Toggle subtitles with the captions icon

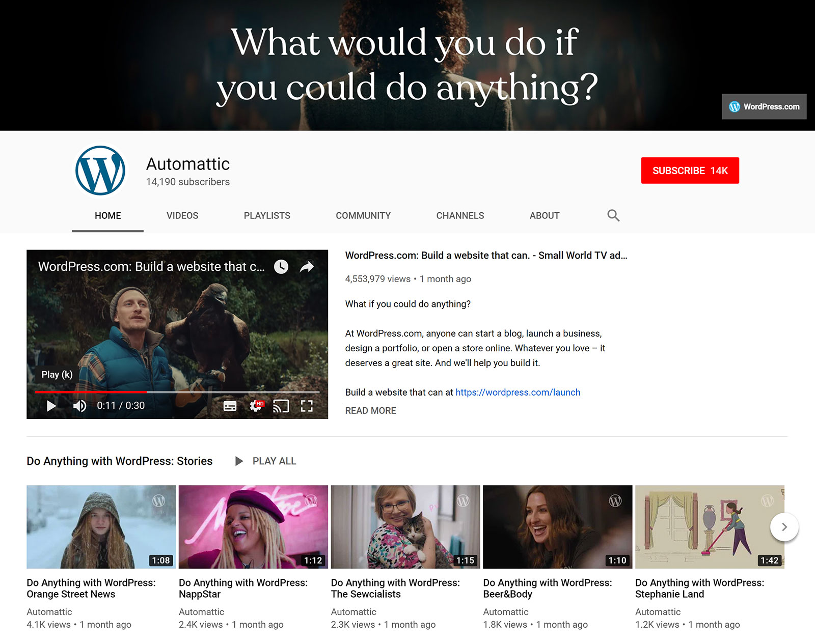pyautogui.click(x=230, y=406)
